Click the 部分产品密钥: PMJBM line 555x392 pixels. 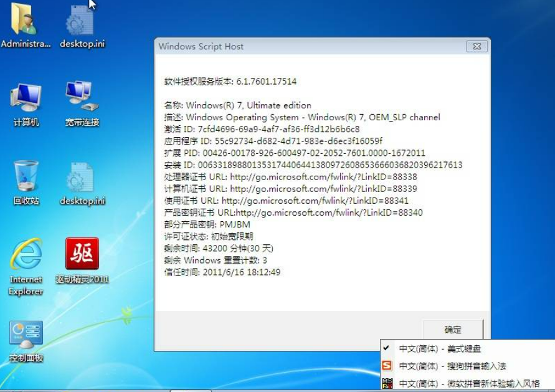[207, 224]
